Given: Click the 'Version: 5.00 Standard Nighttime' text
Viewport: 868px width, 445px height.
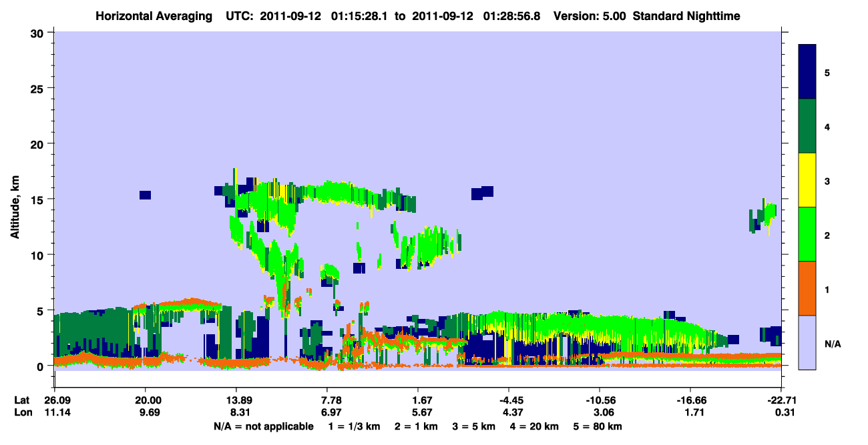Looking at the screenshot, I should click(646, 15).
